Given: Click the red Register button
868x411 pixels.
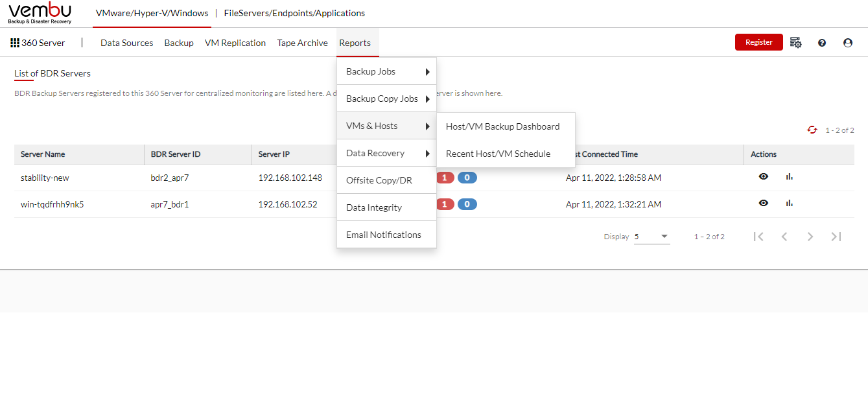Looking at the screenshot, I should point(759,42).
